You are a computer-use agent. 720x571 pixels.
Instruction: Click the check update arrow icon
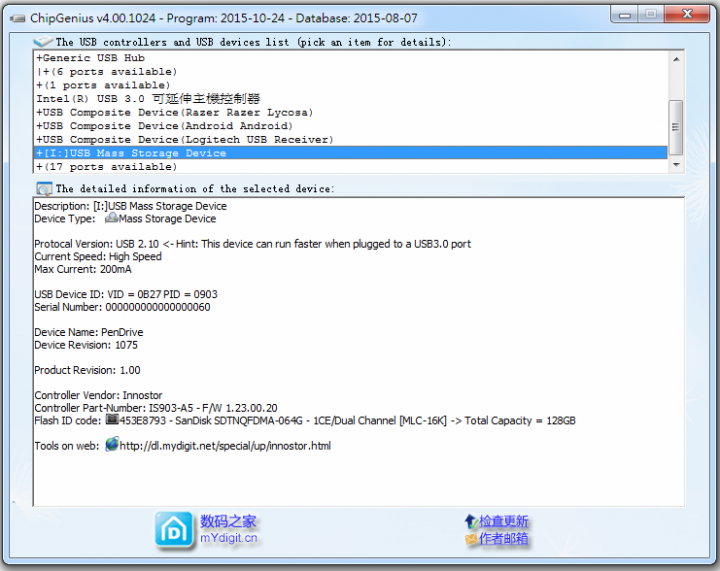(x=470, y=521)
